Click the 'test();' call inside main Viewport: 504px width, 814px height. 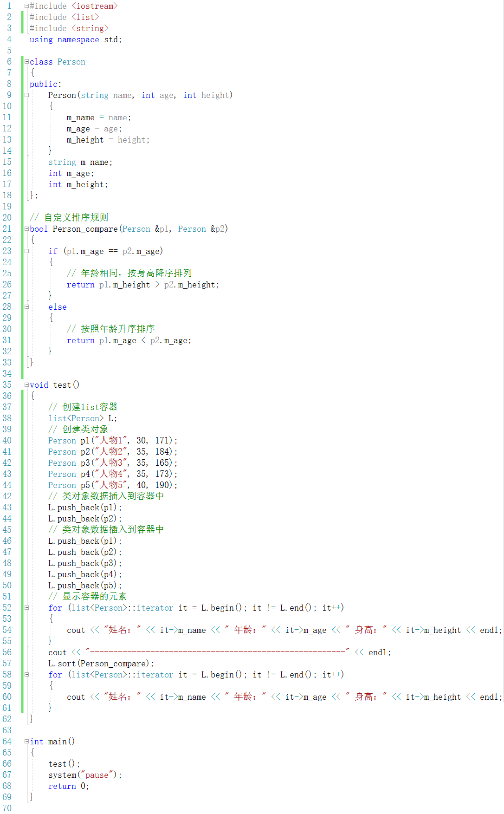click(64, 764)
